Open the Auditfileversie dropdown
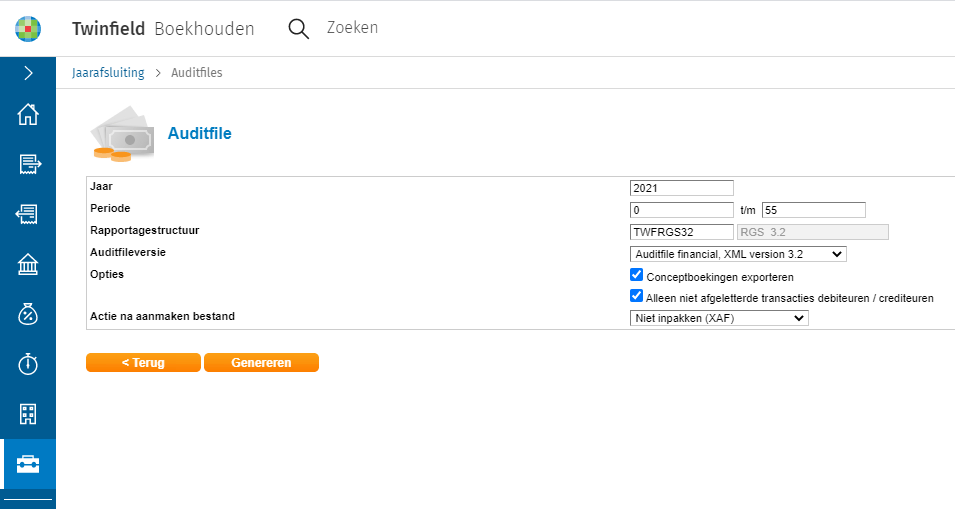The width and height of the screenshot is (955, 509). [738, 254]
